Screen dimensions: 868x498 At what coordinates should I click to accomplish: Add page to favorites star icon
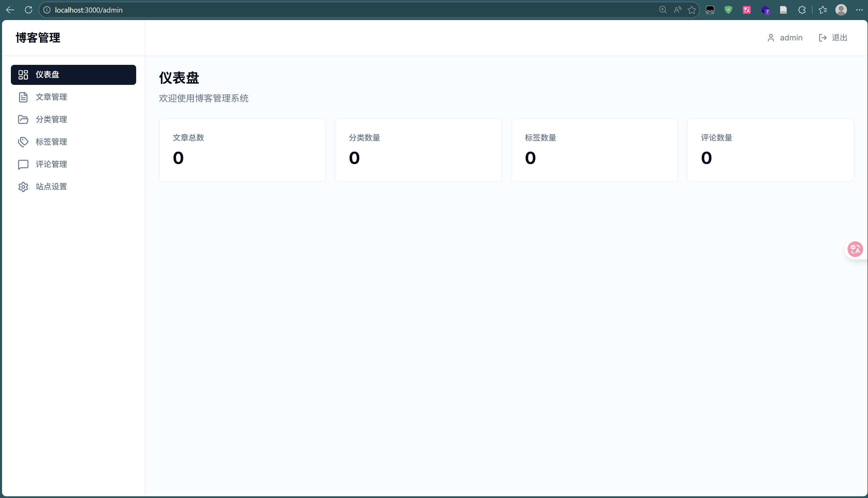click(x=691, y=10)
